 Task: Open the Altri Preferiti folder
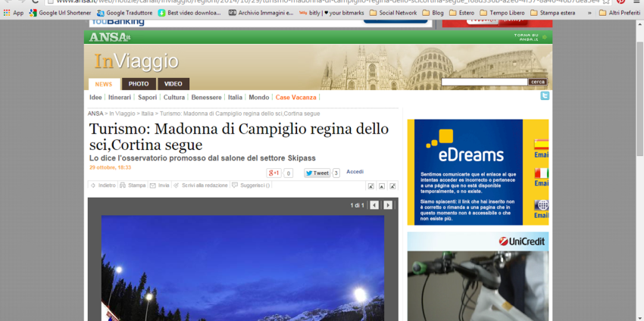pos(619,13)
